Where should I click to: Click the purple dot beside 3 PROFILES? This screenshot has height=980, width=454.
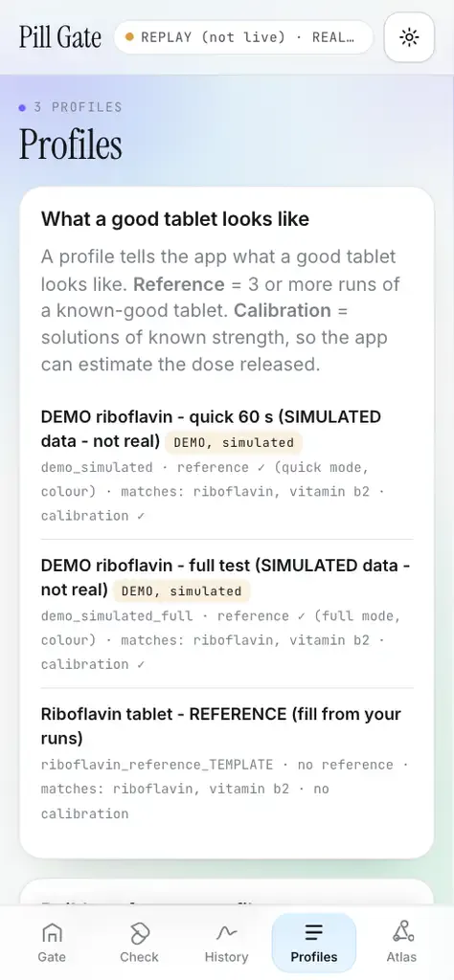pyautogui.click(x=23, y=107)
